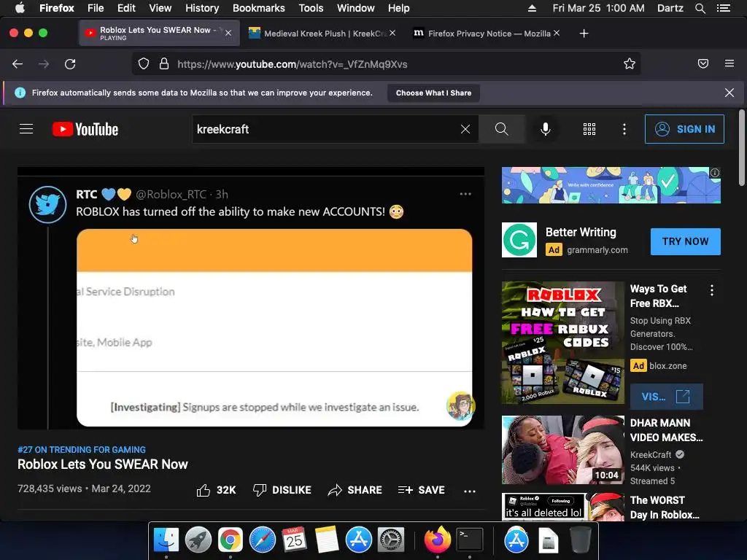
Task: Open the Bookmarks menu
Action: [259, 8]
